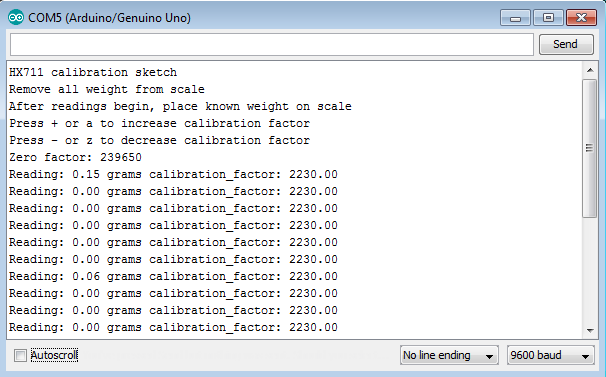Click the HX711 calibration sketch line
This screenshot has height=377, width=606.
93,72
